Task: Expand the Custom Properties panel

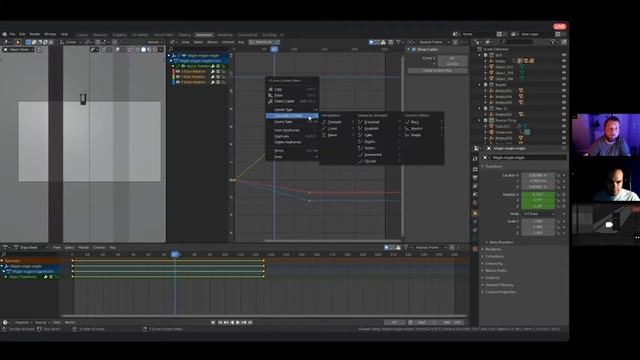Action: click(x=500, y=292)
